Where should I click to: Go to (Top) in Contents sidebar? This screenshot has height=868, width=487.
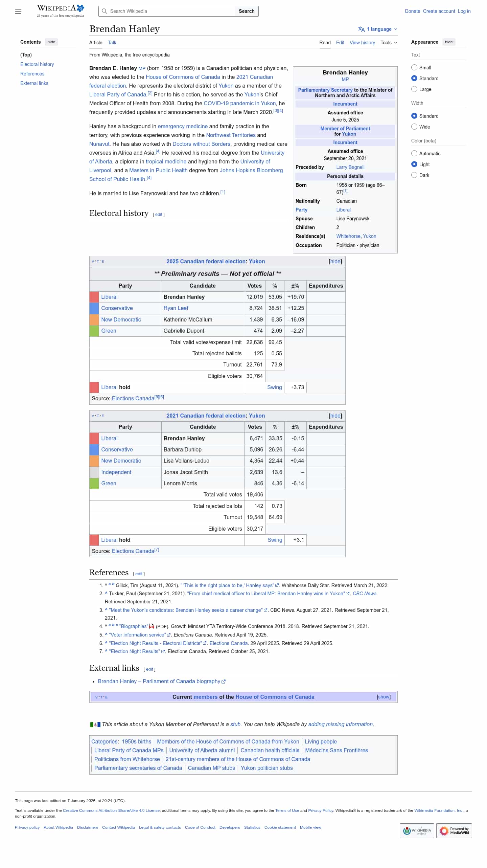tap(26, 55)
